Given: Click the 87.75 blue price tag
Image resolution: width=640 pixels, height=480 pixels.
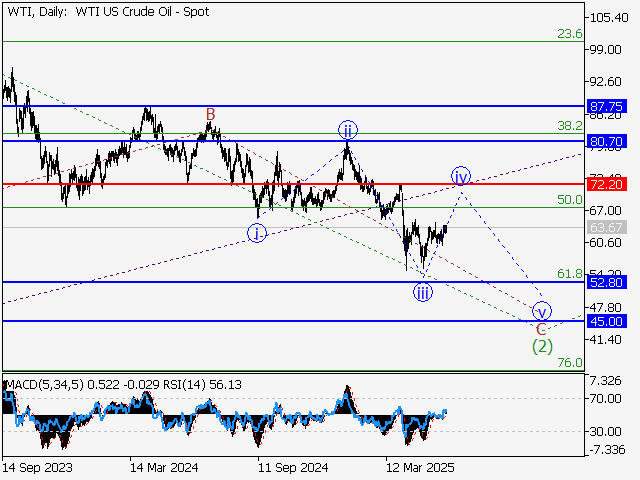Looking at the screenshot, I should click(607, 105).
